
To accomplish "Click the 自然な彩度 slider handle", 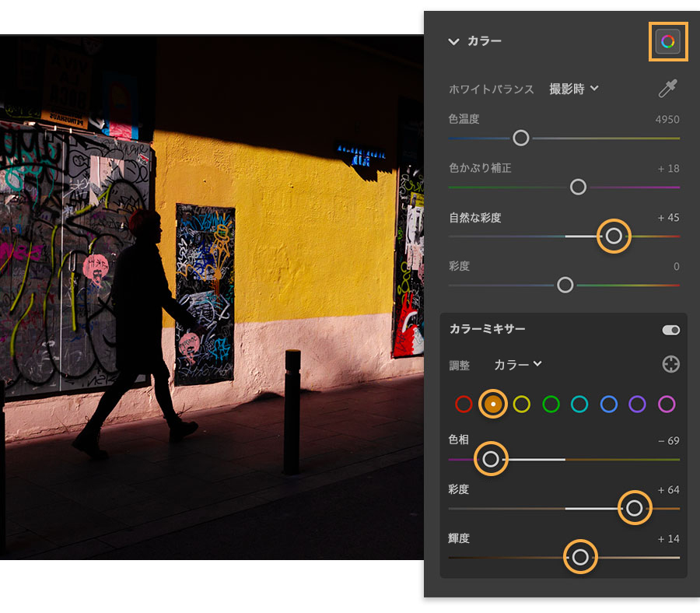I will [614, 236].
